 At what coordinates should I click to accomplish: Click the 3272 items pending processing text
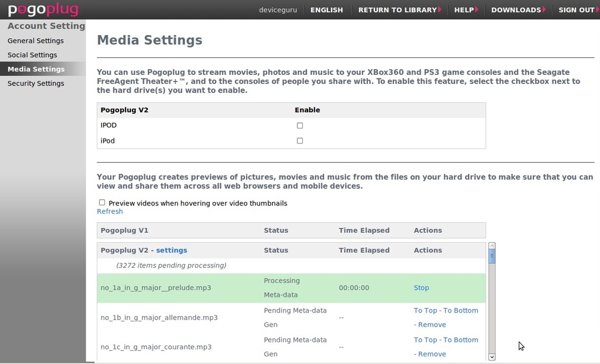click(171, 265)
